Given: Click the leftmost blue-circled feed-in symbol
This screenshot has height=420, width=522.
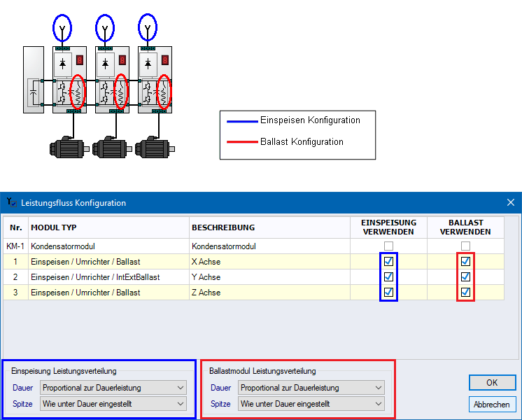Looking at the screenshot, I should (x=63, y=28).
